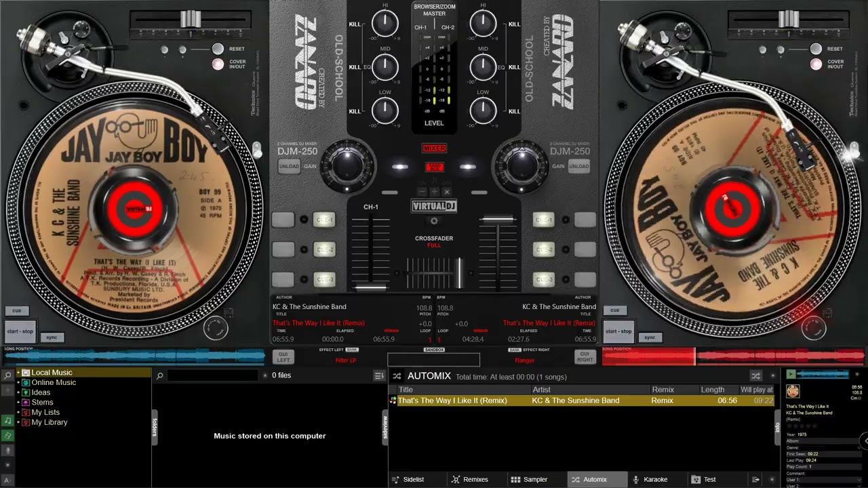Select the Automix tab
The image size is (868, 488).
[597, 480]
